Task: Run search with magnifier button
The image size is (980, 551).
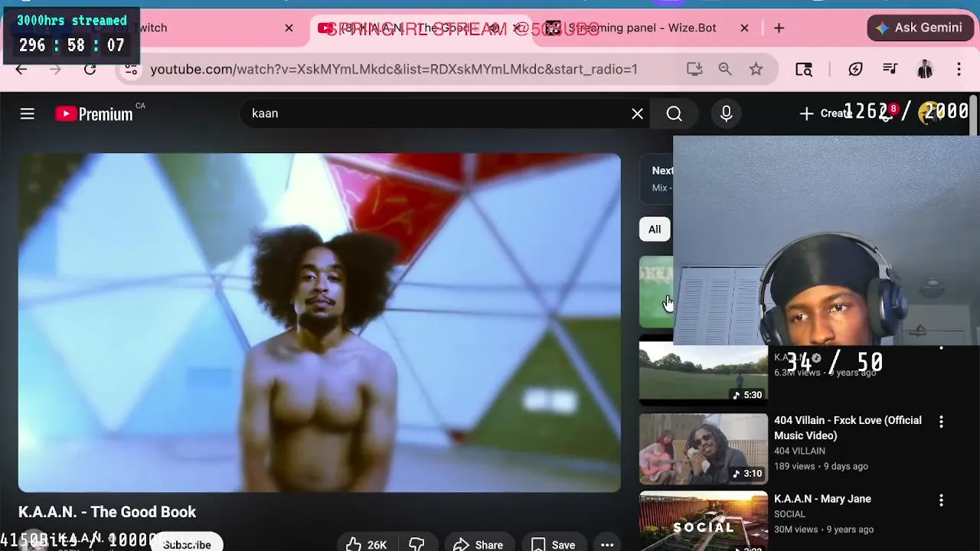Action: (x=674, y=114)
